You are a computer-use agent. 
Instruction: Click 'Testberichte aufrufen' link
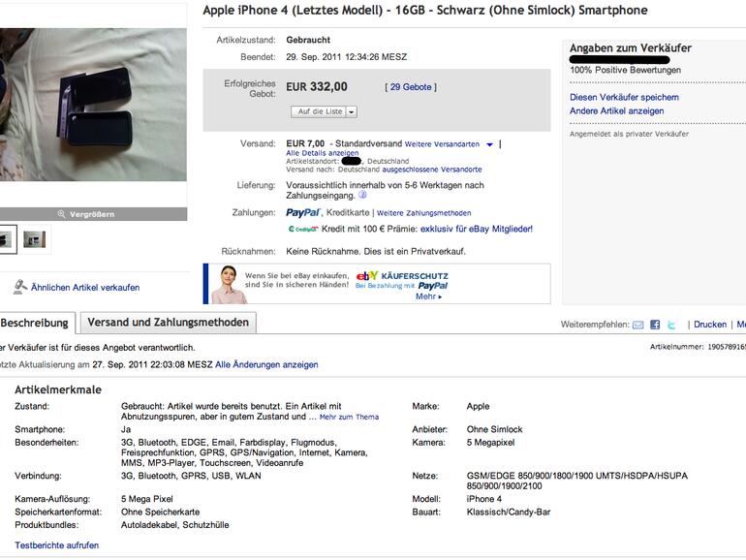click(x=56, y=545)
